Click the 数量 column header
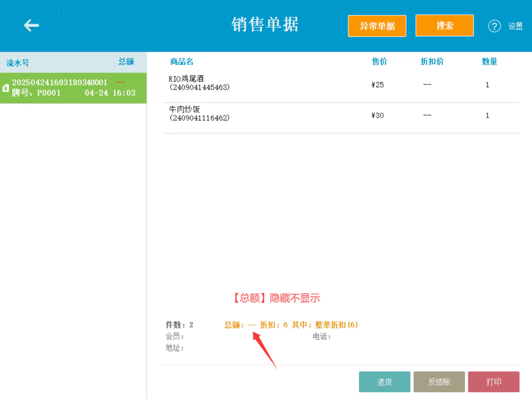 pyautogui.click(x=490, y=62)
